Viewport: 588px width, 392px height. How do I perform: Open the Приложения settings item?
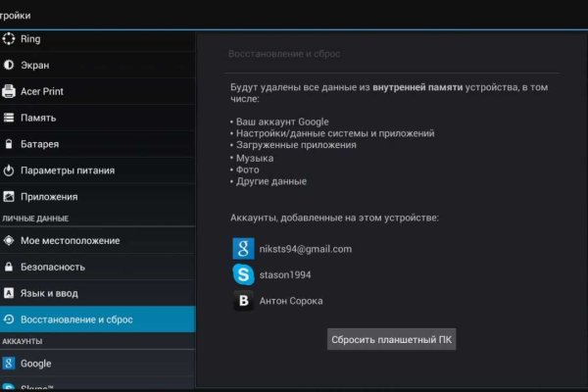tap(49, 196)
